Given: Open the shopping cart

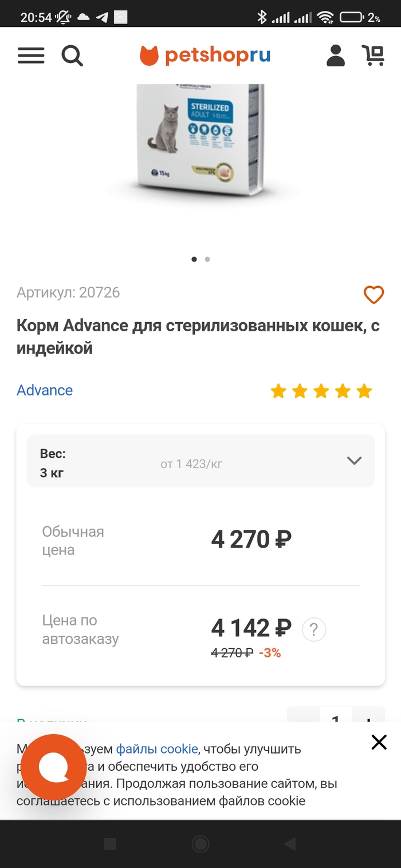Looking at the screenshot, I should (x=374, y=56).
